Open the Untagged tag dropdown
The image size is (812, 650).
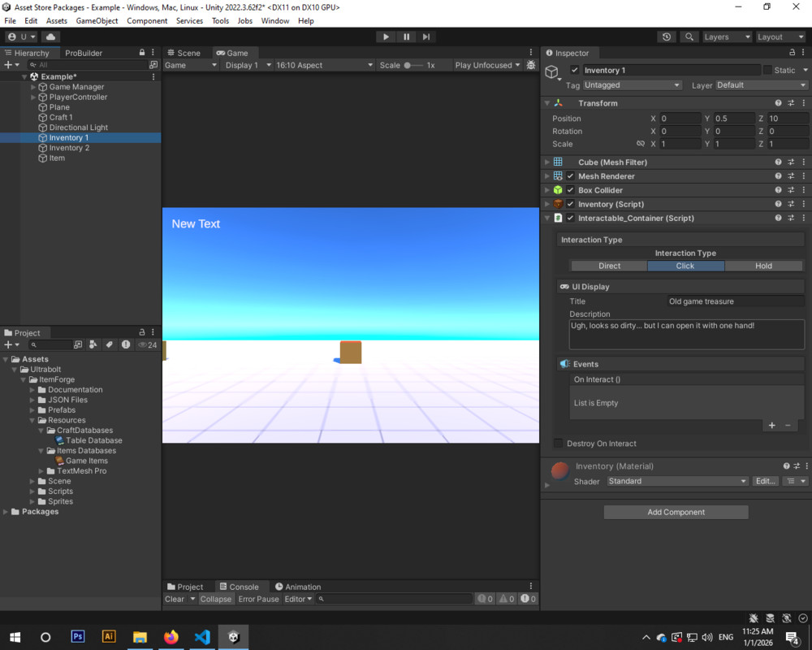point(632,84)
